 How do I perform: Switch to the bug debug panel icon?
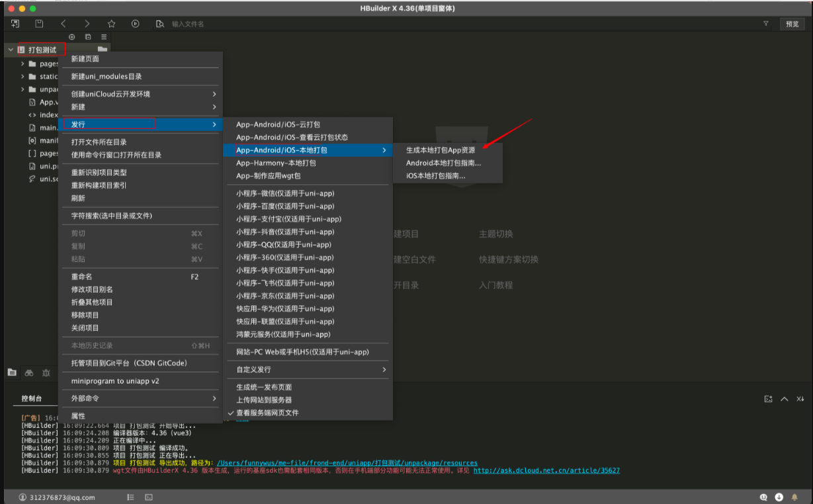[46, 373]
